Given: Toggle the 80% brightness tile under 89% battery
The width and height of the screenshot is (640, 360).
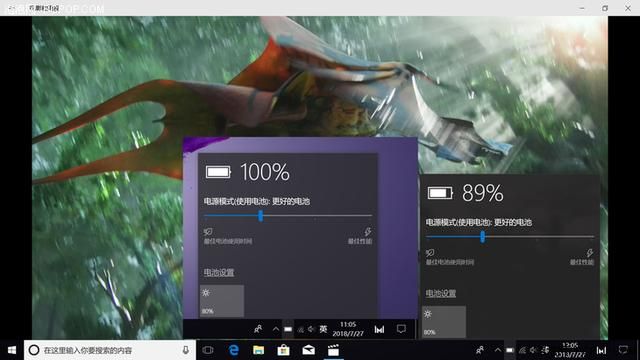Looking at the screenshot, I should click(444, 322).
